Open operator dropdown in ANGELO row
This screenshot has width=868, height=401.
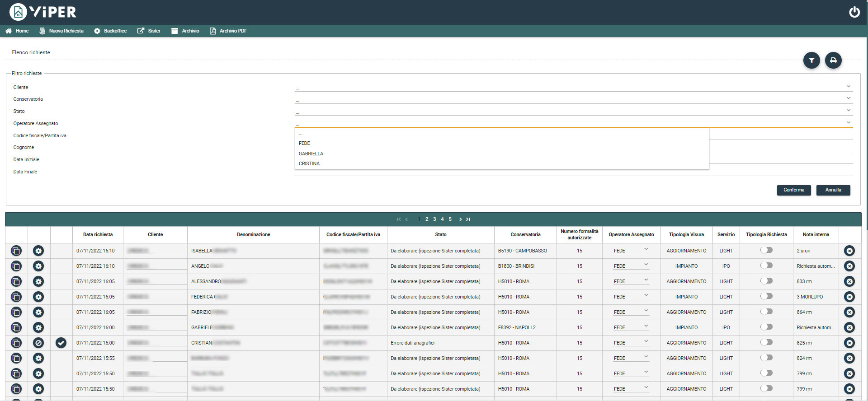[x=631, y=266]
